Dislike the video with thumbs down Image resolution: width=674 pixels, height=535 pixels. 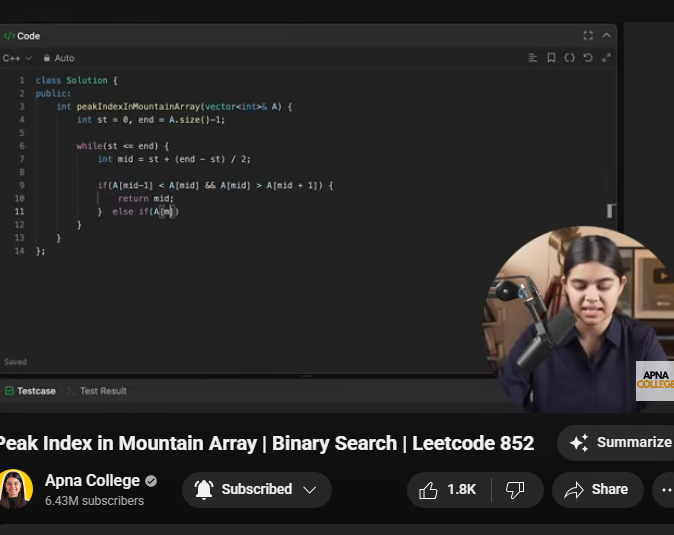(515, 490)
